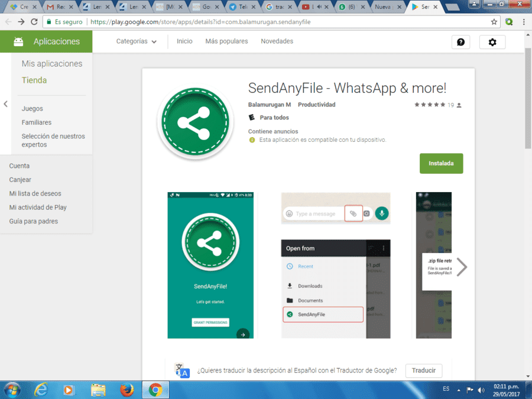The image size is (532, 399).
Task: Reload the page with the refresh icon
Action: coord(34,22)
